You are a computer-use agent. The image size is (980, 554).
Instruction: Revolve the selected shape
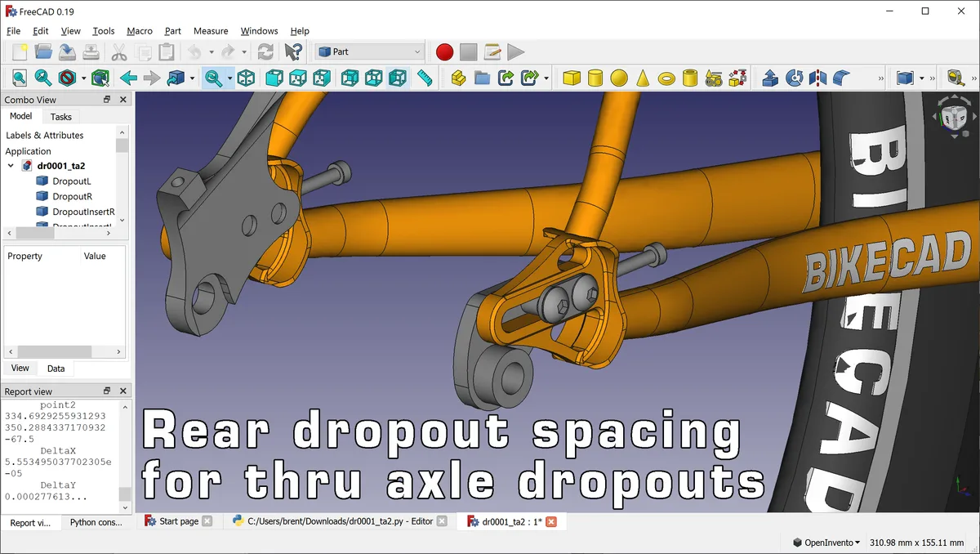[x=794, y=78]
